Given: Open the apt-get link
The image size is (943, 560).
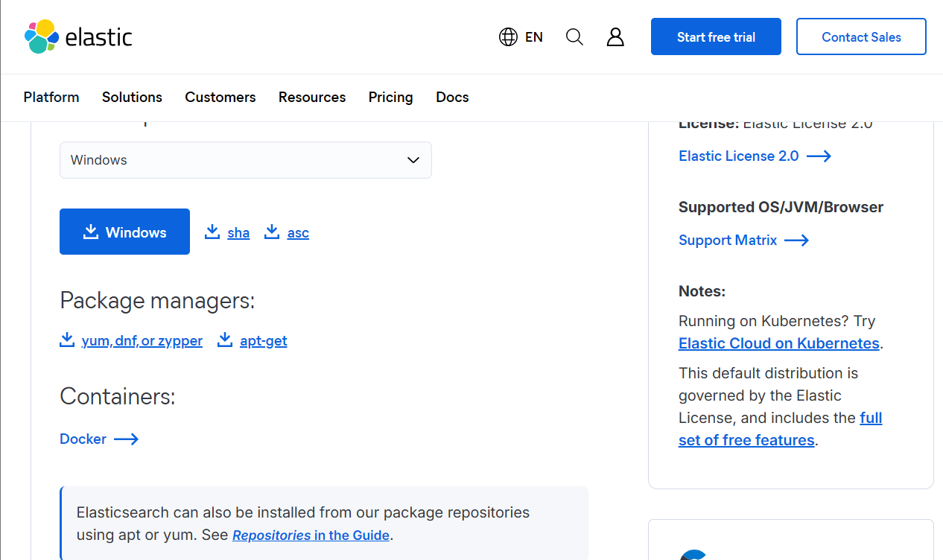Looking at the screenshot, I should click(x=264, y=341).
